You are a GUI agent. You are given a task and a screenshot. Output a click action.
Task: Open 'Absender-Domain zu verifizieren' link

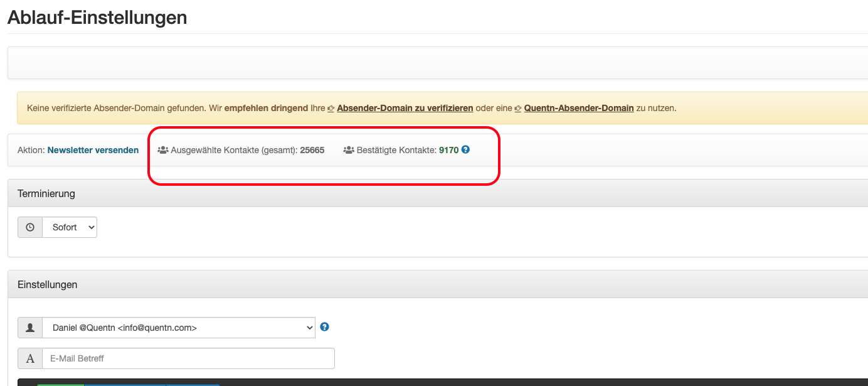pos(405,108)
